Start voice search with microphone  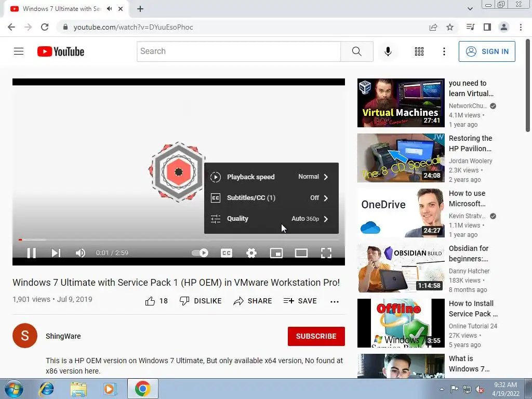388,51
